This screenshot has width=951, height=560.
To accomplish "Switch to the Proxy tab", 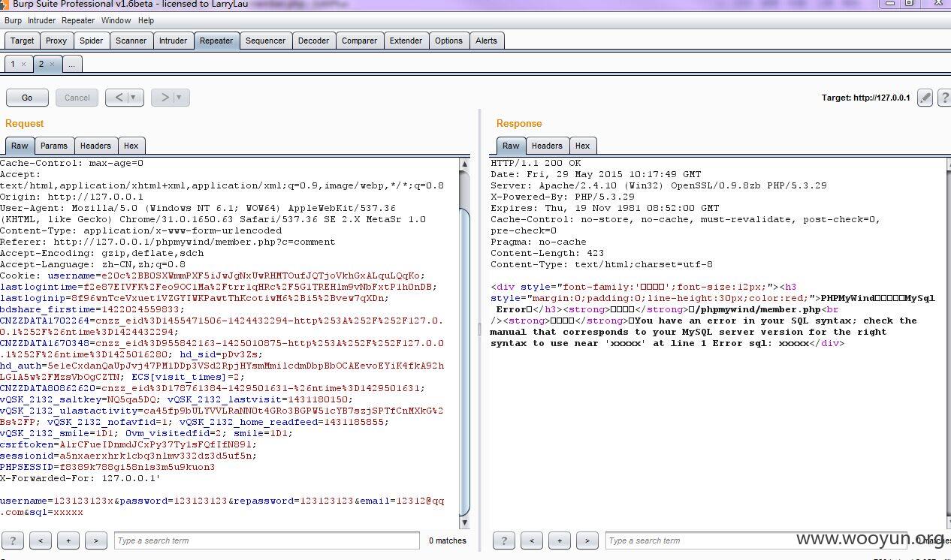I will coord(56,41).
